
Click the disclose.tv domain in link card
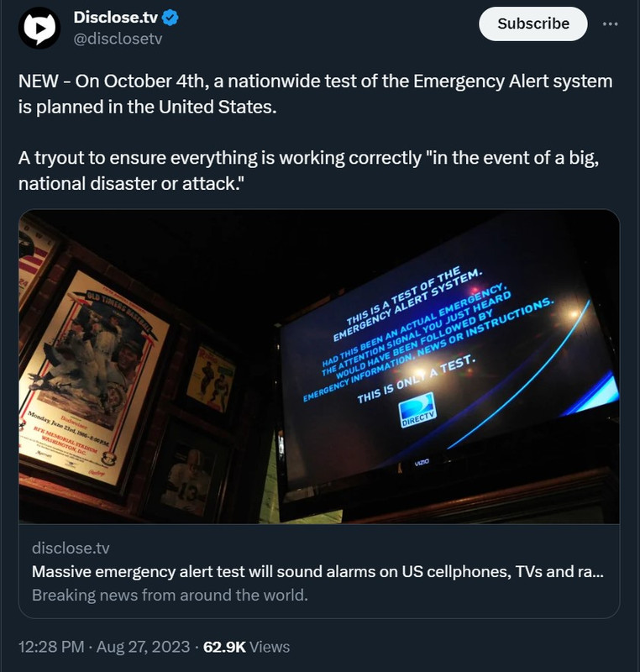(71, 548)
